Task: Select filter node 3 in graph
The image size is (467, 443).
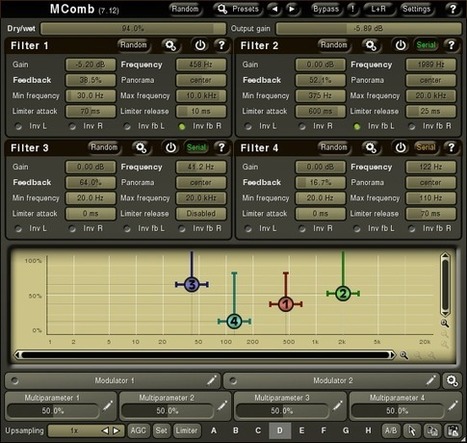Action: point(192,285)
